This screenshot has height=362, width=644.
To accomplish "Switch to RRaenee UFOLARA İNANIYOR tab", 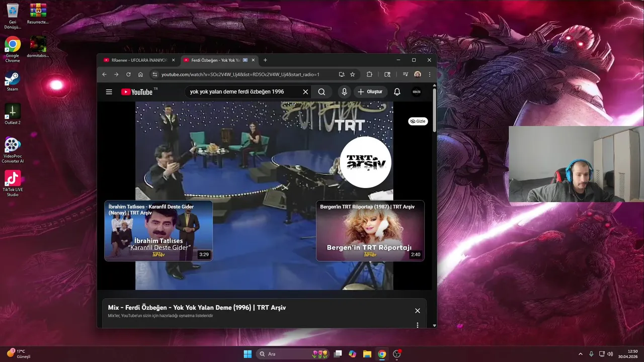I will pyautogui.click(x=139, y=60).
